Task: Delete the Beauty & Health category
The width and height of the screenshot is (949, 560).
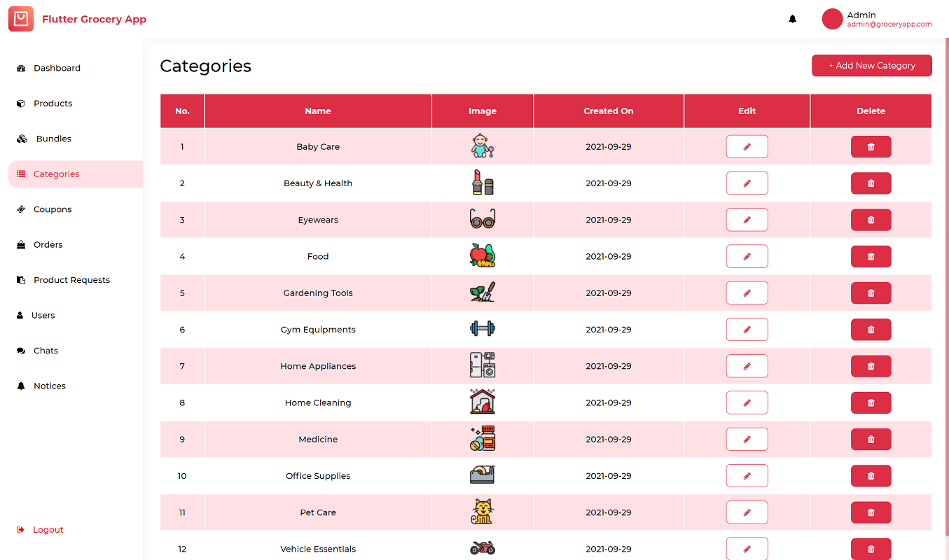Action: coord(871,183)
